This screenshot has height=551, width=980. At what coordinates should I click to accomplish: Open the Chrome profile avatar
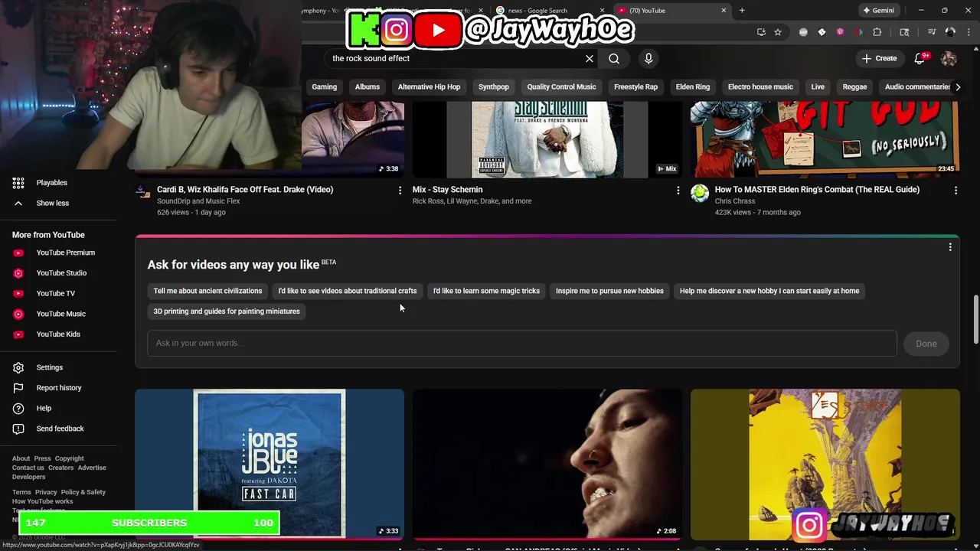point(950,32)
